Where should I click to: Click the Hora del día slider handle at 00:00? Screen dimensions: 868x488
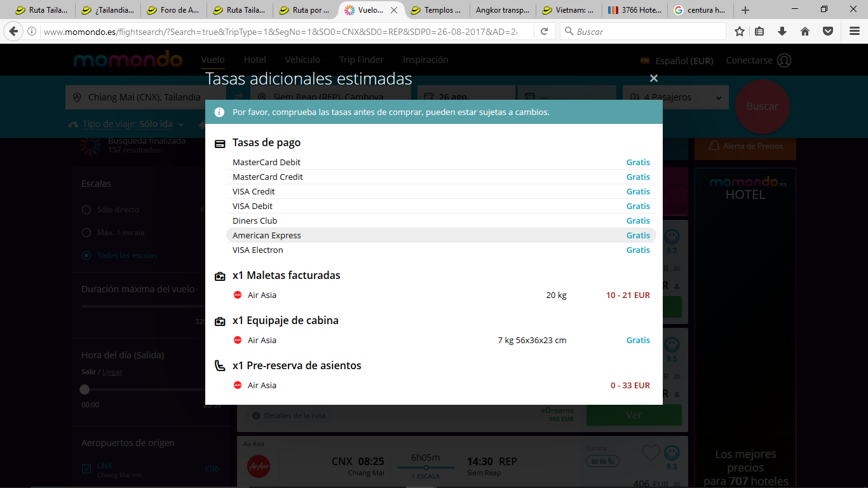(85, 390)
